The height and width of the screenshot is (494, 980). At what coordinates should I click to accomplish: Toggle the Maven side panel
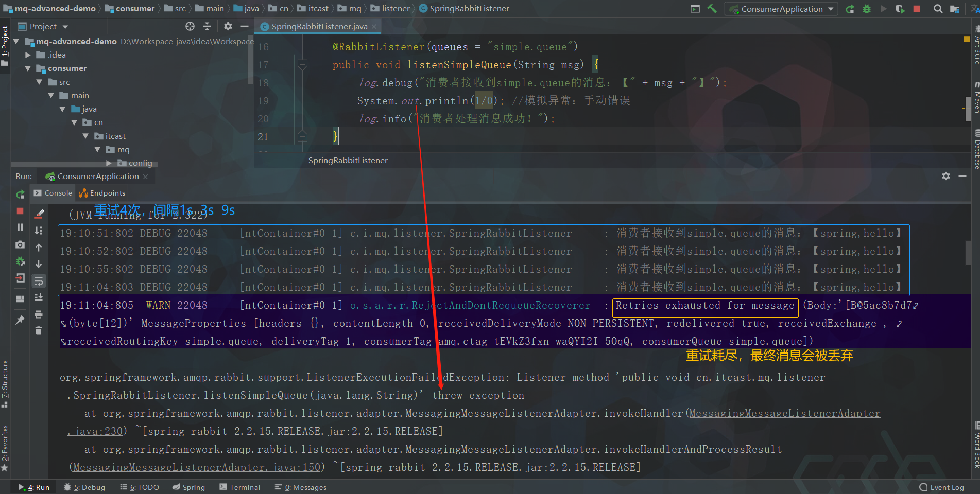coord(976,98)
